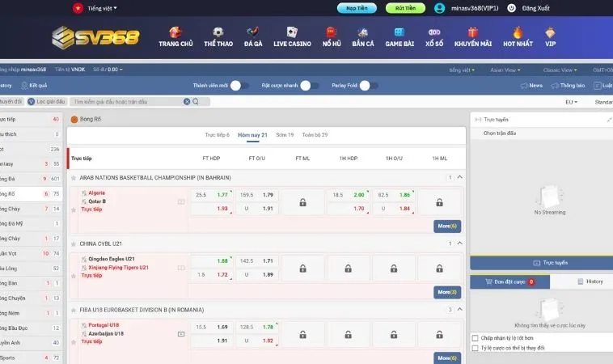This screenshot has width=613, height=364.
Task: Favorite the Algeria vs Qatar B match star
Action: coord(73,210)
